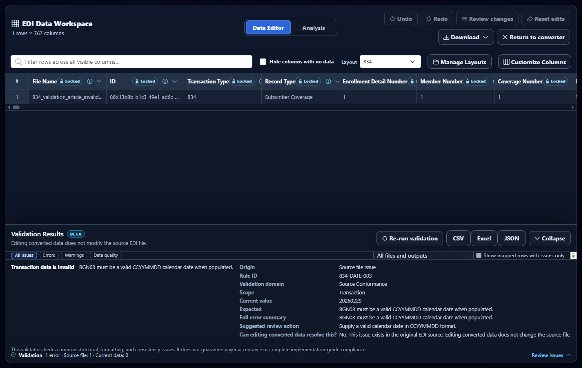Export validation results as Excel
588x368 pixels.
(484, 238)
